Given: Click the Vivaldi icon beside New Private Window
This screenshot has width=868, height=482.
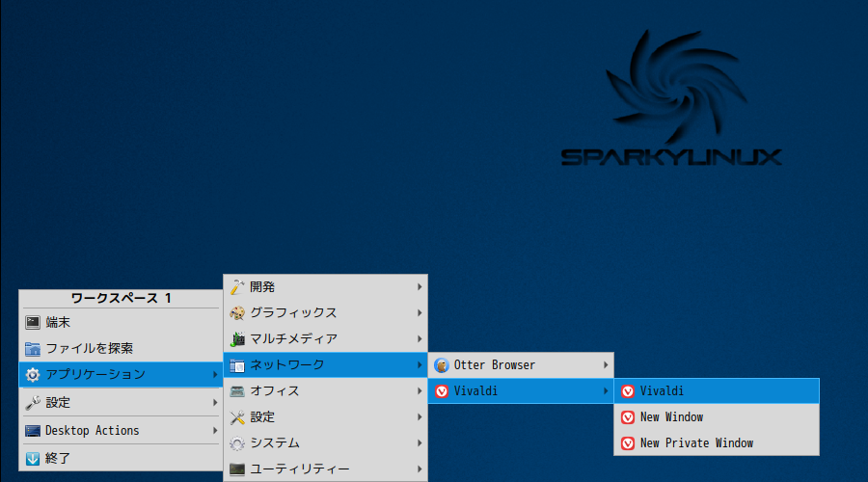Looking at the screenshot, I should pyautogui.click(x=627, y=443).
